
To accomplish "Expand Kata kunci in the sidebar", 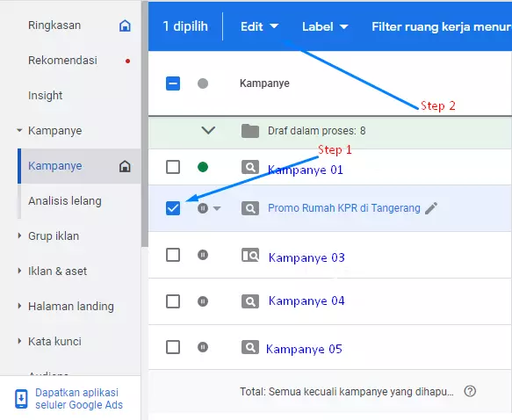I will pyautogui.click(x=19, y=341).
